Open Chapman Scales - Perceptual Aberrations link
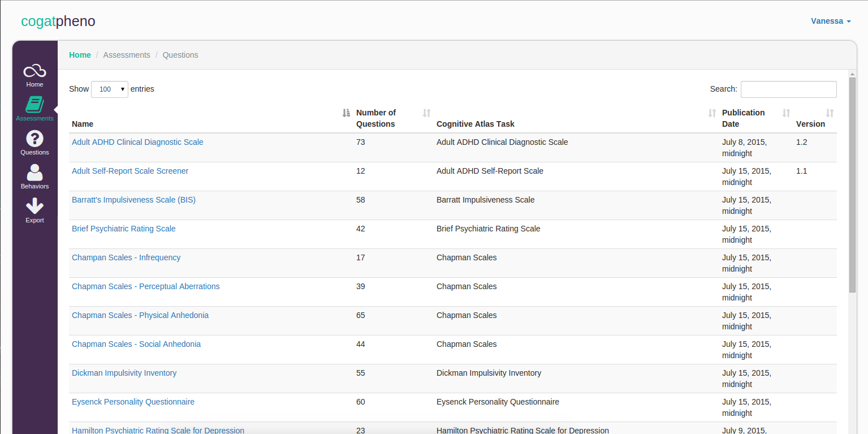This screenshot has height=434, width=868. coord(146,286)
